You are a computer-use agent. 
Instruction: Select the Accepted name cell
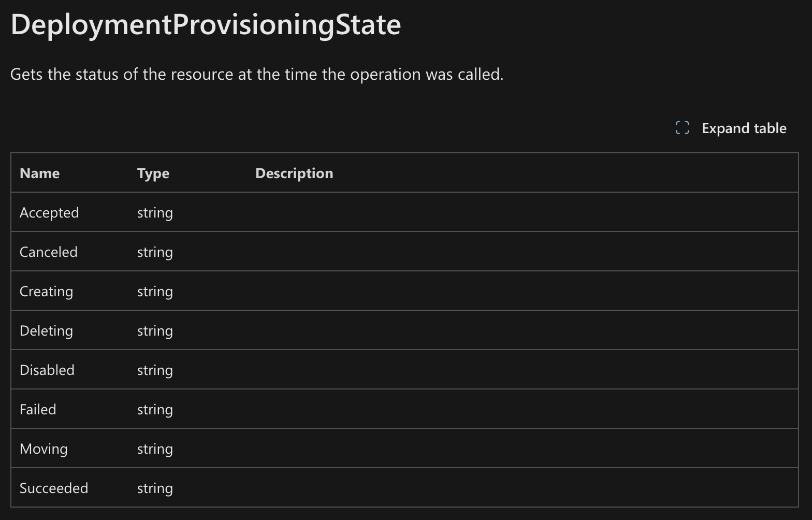[x=49, y=212]
